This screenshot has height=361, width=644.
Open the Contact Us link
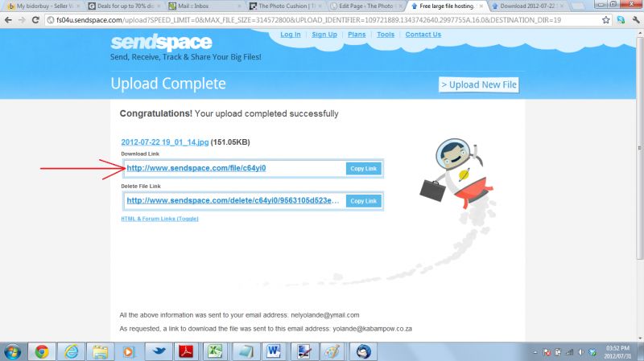click(x=423, y=35)
